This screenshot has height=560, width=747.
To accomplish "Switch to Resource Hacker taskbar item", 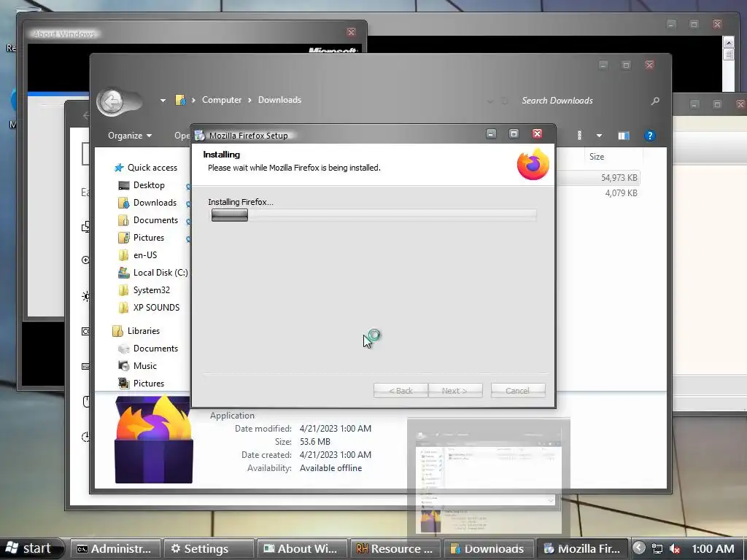I will tap(395, 548).
